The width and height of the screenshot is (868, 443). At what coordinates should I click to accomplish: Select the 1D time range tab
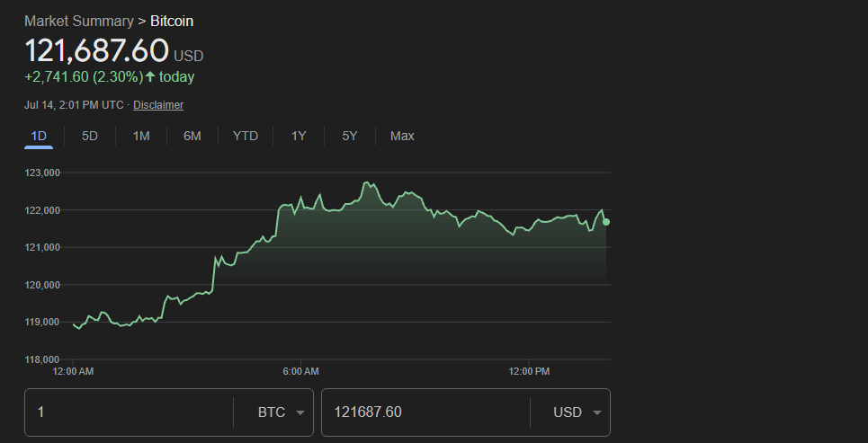pyautogui.click(x=38, y=136)
